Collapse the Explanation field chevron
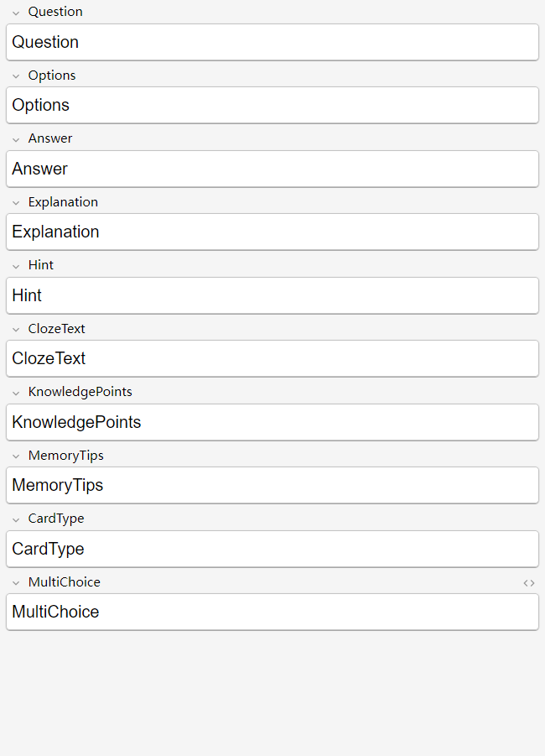The height and width of the screenshot is (756, 545). coord(16,203)
